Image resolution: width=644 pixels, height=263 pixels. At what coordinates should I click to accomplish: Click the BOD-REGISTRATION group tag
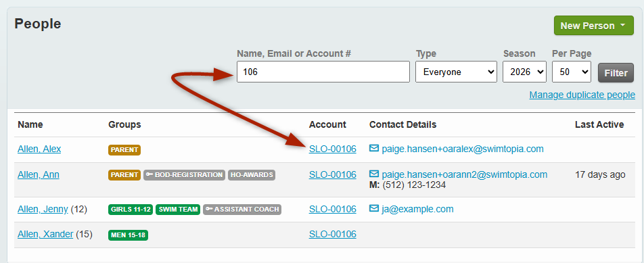pos(185,175)
